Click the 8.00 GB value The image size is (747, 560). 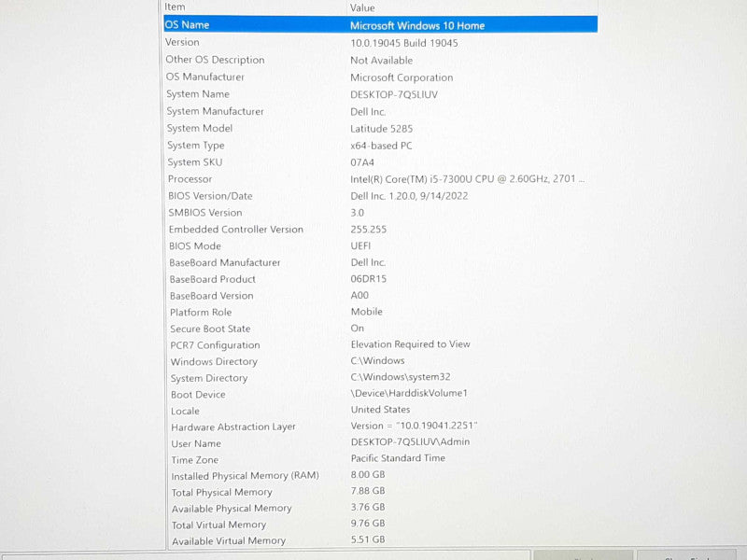[368, 474]
